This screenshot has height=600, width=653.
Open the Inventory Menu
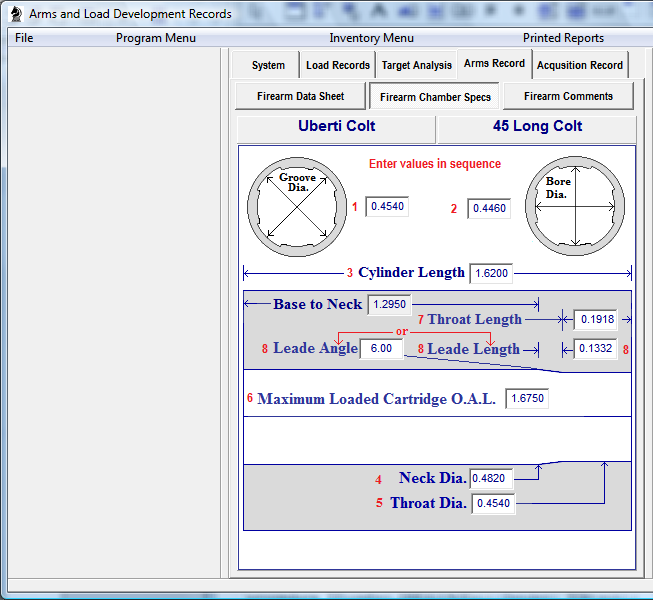point(371,38)
